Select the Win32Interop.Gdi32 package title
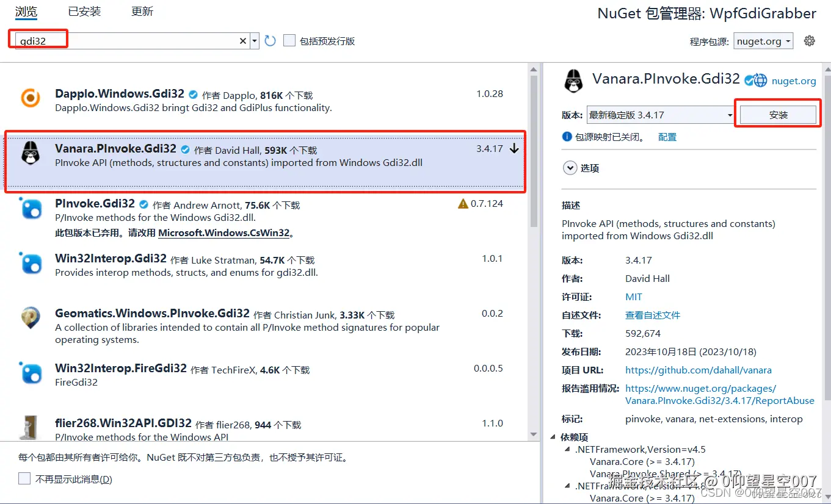This screenshot has width=831, height=504. pos(111,259)
